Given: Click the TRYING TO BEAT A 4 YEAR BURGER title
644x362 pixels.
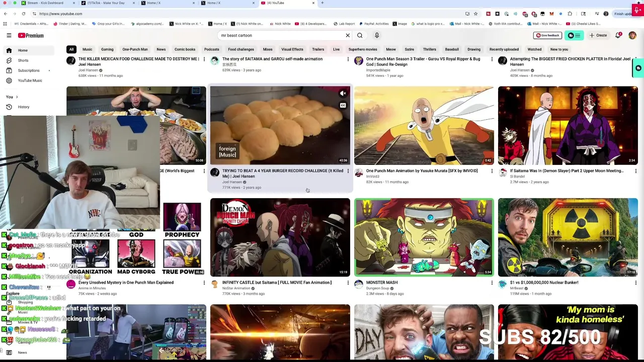Looking at the screenshot, I should click(283, 173).
